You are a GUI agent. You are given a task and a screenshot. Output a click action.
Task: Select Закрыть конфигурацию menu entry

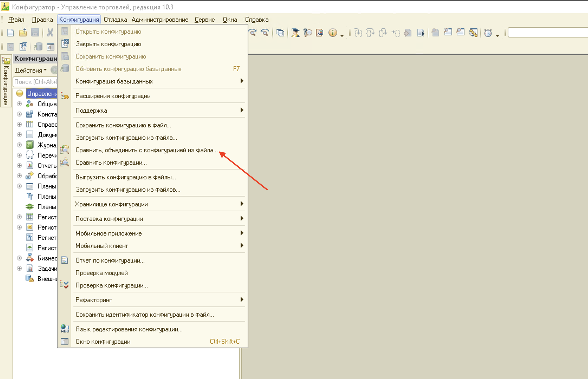tap(153, 44)
